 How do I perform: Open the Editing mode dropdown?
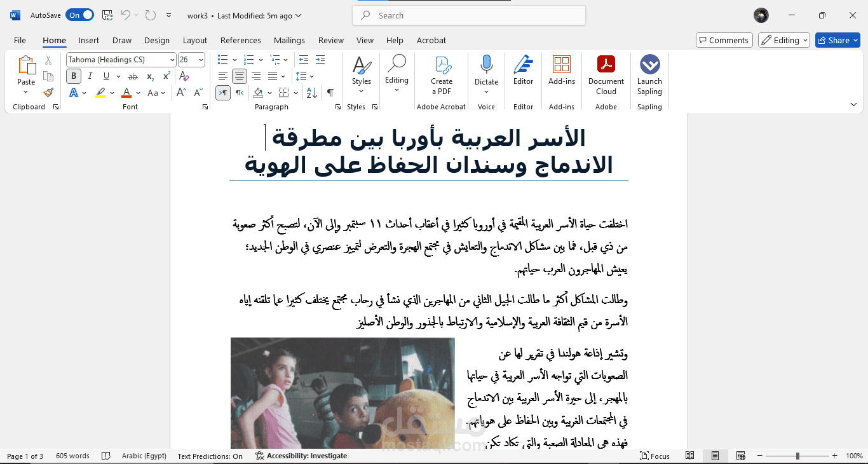point(784,40)
